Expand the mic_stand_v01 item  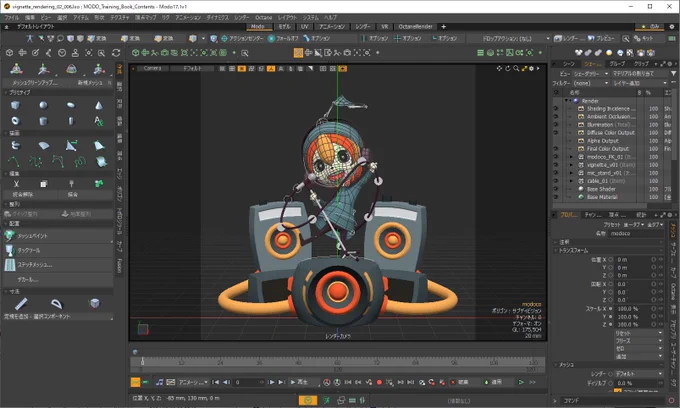[x=571, y=173]
